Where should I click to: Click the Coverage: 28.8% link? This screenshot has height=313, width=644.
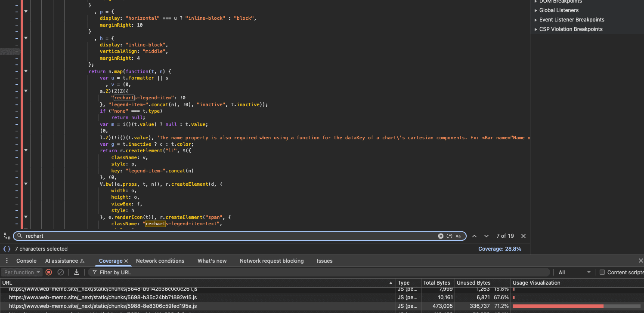click(499, 249)
